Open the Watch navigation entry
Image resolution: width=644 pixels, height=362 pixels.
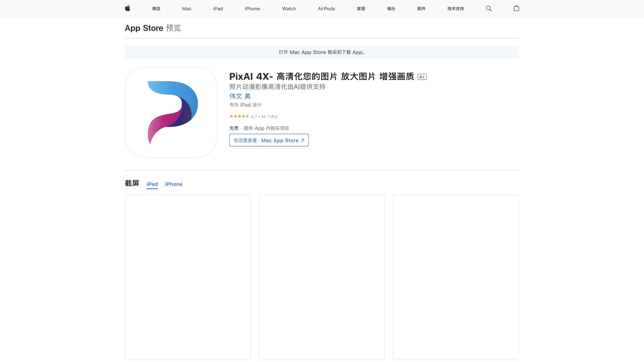tap(288, 9)
